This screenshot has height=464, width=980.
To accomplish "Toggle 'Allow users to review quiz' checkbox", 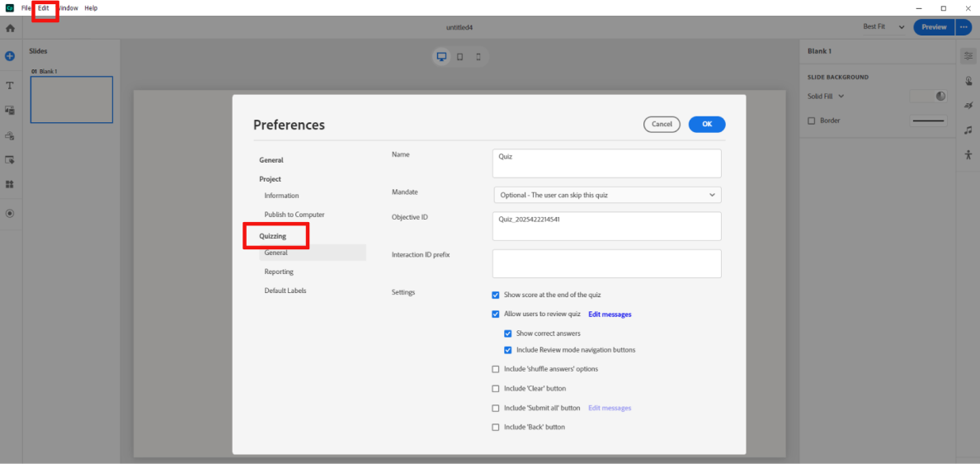I will pyautogui.click(x=496, y=314).
